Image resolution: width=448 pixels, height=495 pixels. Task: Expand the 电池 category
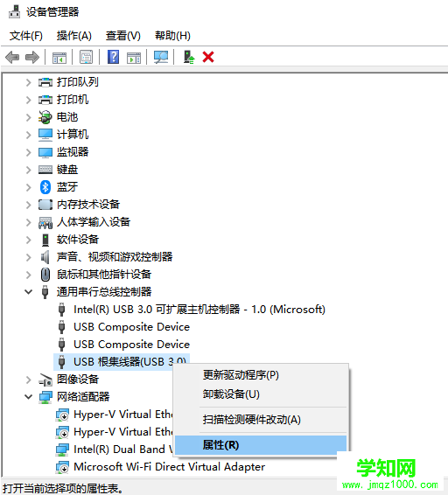point(28,117)
